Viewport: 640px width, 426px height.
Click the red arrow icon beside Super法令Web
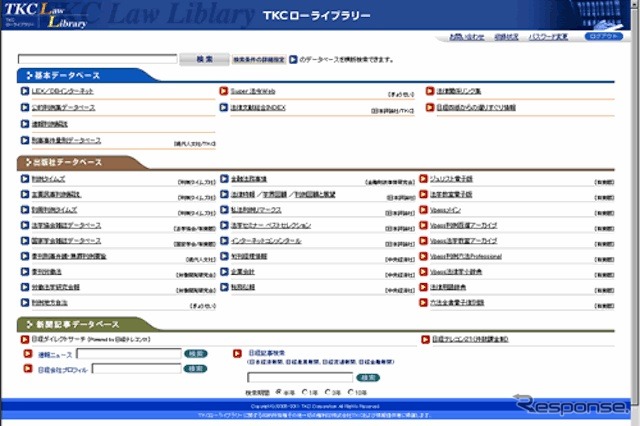point(224,91)
